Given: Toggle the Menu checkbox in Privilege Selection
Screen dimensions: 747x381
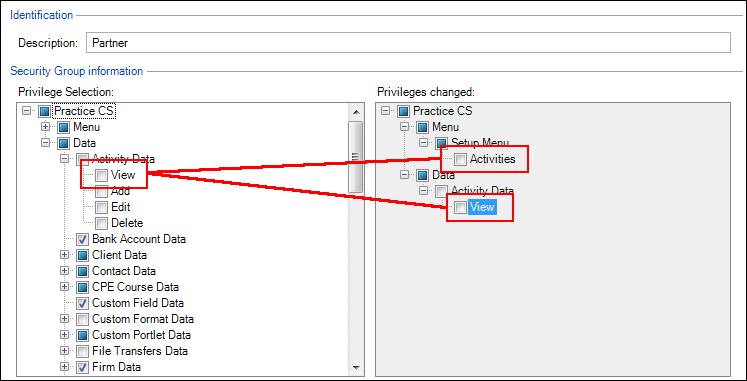Looking at the screenshot, I should click(64, 128).
